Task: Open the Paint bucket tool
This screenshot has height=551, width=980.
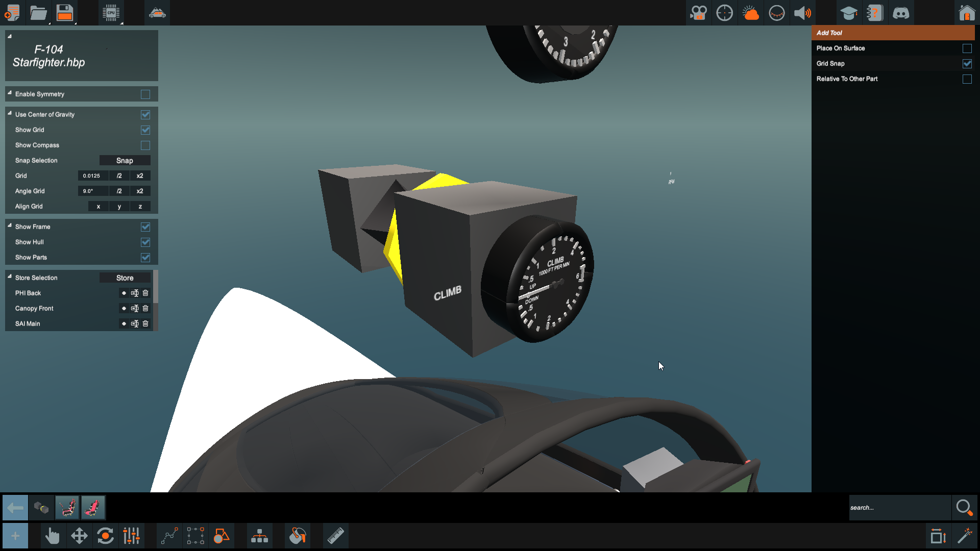Action: (297, 536)
